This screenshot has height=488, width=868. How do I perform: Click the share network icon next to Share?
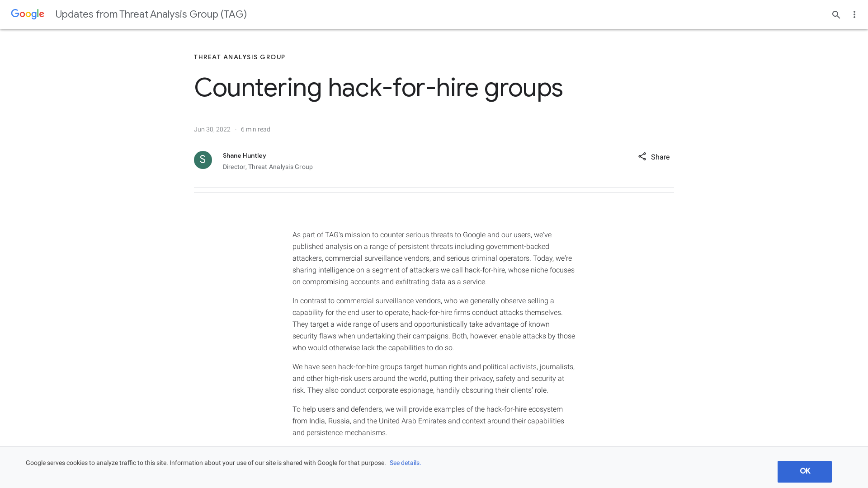coord(642,157)
